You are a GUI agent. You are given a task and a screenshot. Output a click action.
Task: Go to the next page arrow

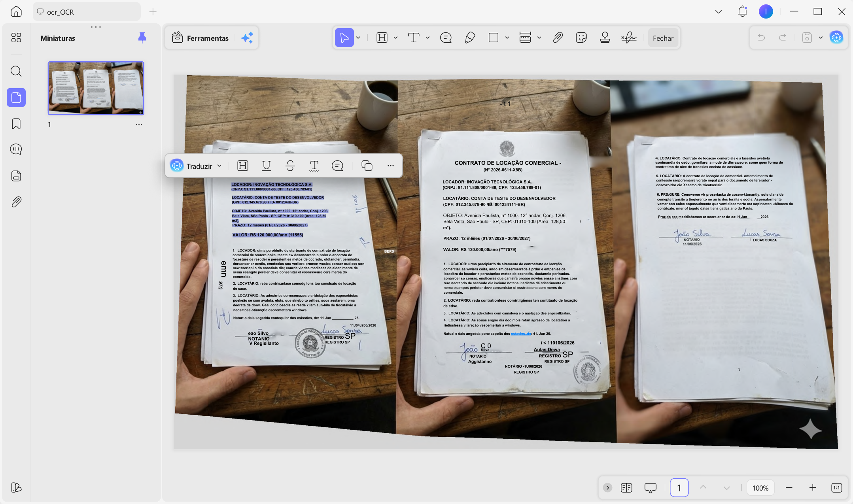[x=727, y=488]
